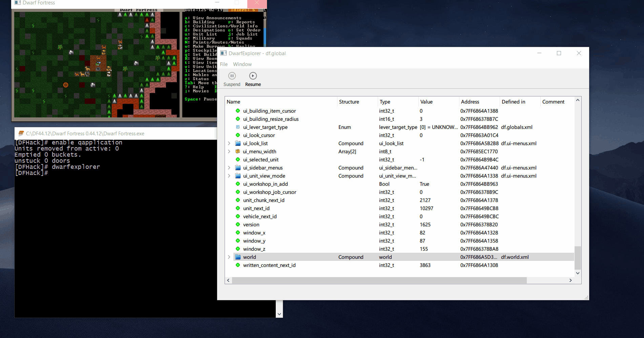Image resolution: width=644 pixels, height=338 pixels.
Task: Click address 0x7FF6864A1388 cell
Action: click(479, 111)
